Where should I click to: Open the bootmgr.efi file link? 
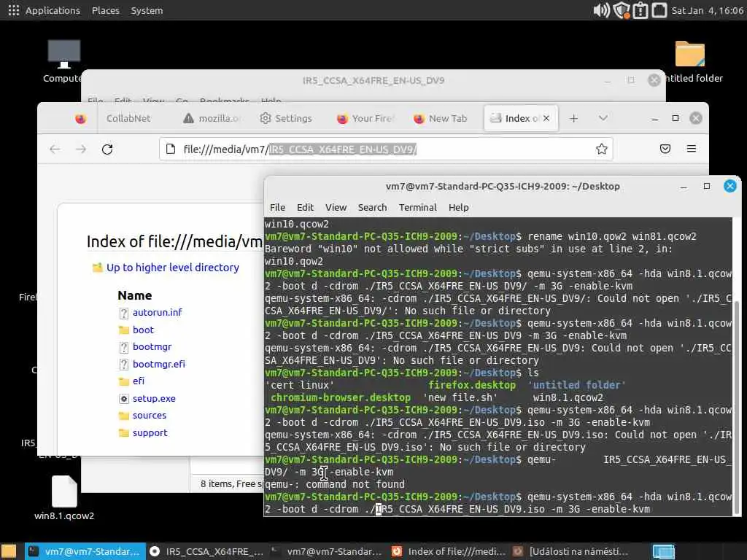[158, 364]
